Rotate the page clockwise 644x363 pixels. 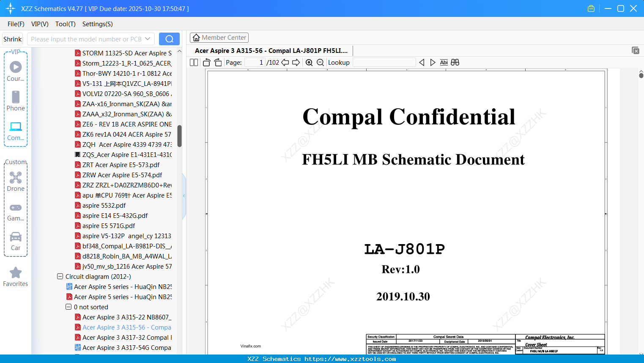[x=218, y=63]
